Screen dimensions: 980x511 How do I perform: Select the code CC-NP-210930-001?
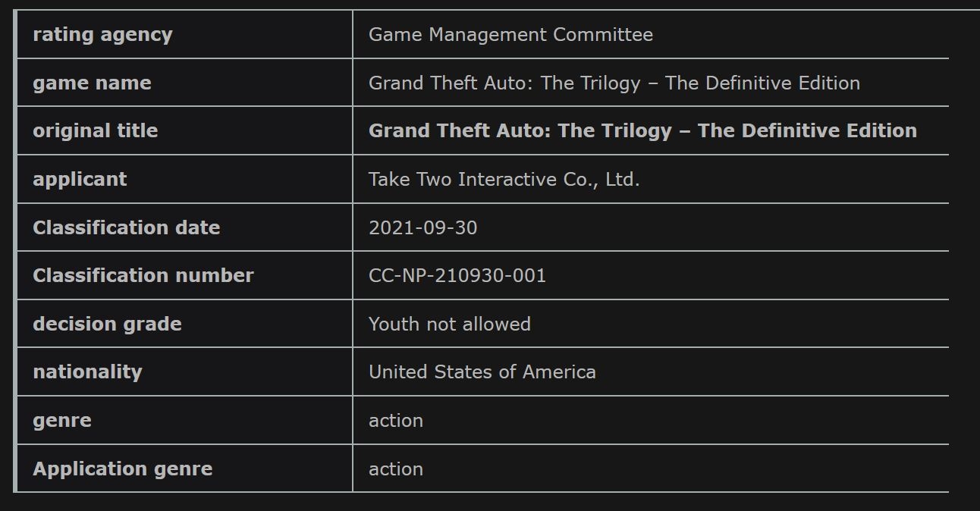pyautogui.click(x=457, y=276)
